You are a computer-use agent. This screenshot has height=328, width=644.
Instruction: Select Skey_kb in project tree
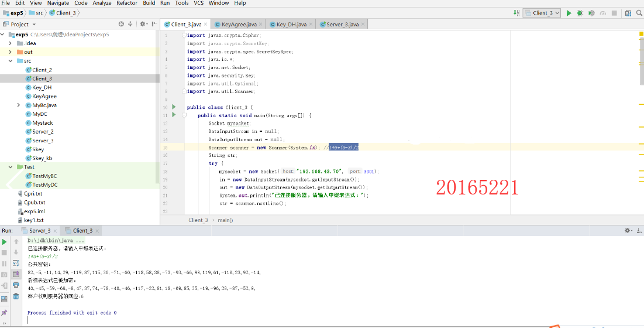click(42, 158)
